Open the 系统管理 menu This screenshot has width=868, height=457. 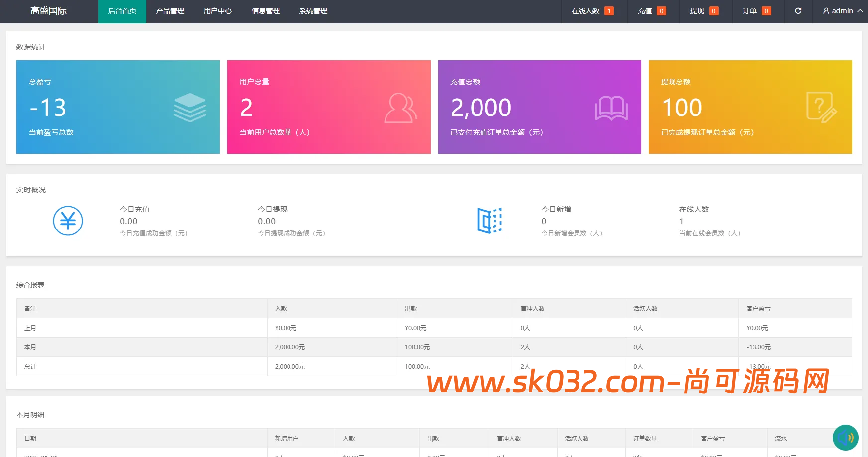click(313, 10)
